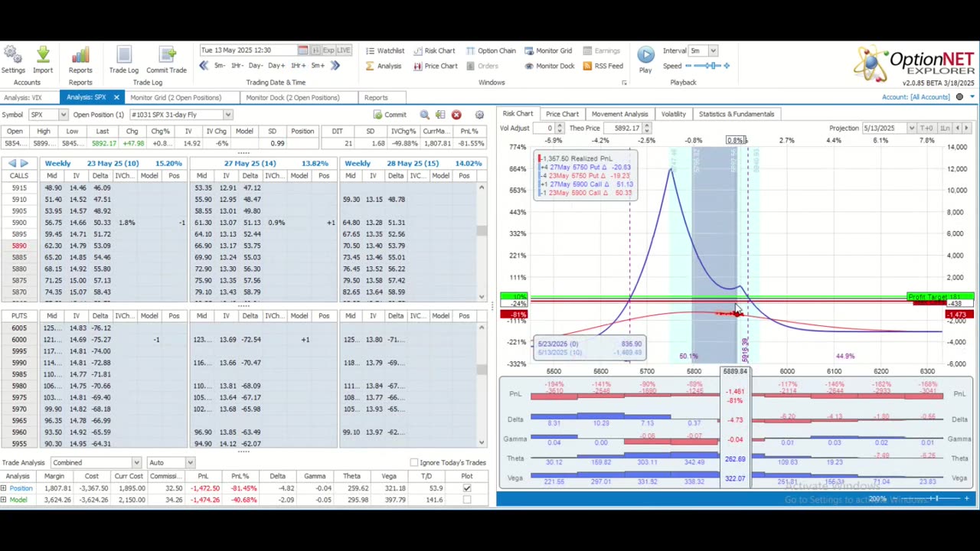Click the 1Hr+ time step button
Image resolution: width=980 pixels, height=551 pixels.
[x=298, y=66]
